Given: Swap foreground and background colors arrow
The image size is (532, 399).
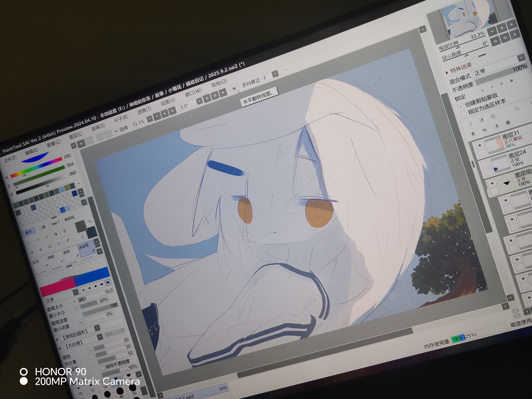Looking at the screenshot, I should [x=90, y=221].
